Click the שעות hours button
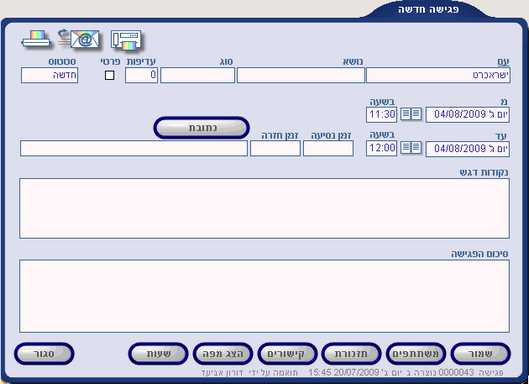Screen dimensions: 529x384 pyautogui.click(x=158, y=354)
